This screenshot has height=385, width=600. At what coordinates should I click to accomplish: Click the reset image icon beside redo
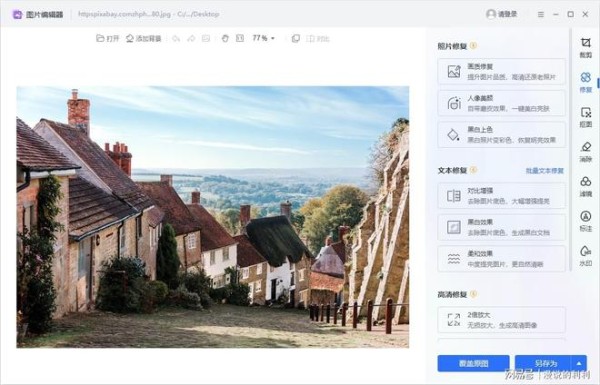tap(206, 38)
